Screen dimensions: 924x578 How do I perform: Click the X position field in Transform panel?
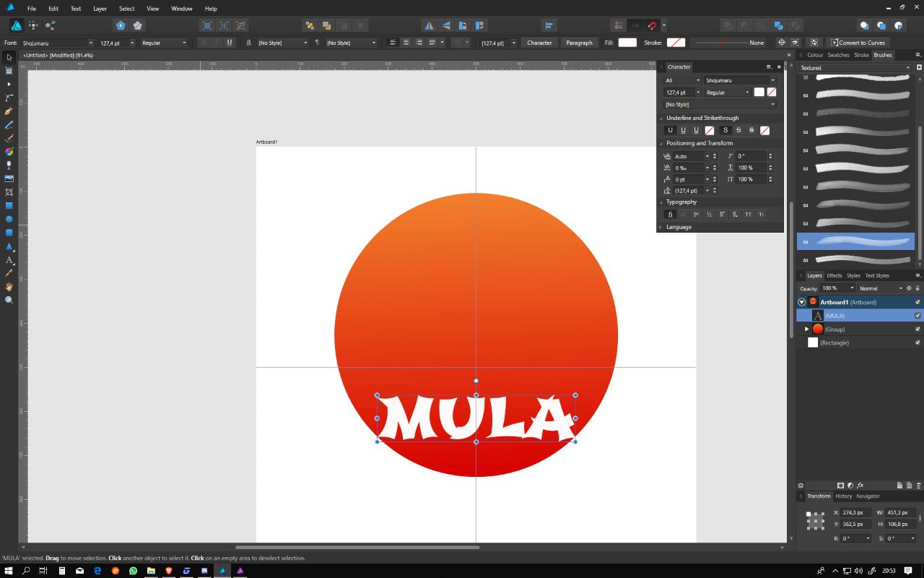point(855,513)
